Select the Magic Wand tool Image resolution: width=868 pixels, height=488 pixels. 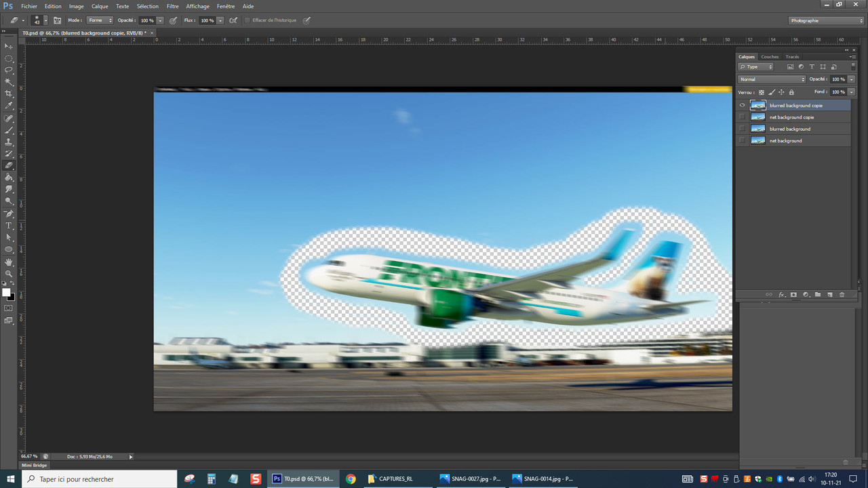point(9,82)
